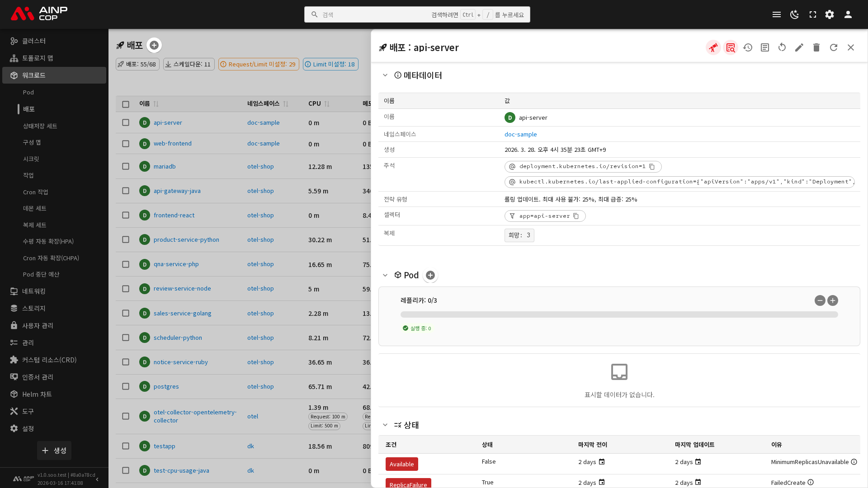This screenshot has height=488, width=868.
Task: Click the restart rollout icon
Action: coord(782,47)
